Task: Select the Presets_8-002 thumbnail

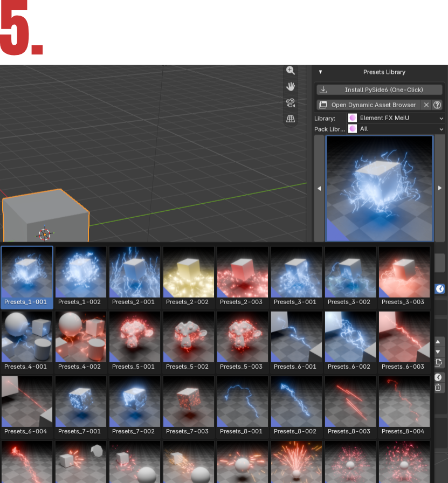Action: click(x=297, y=406)
